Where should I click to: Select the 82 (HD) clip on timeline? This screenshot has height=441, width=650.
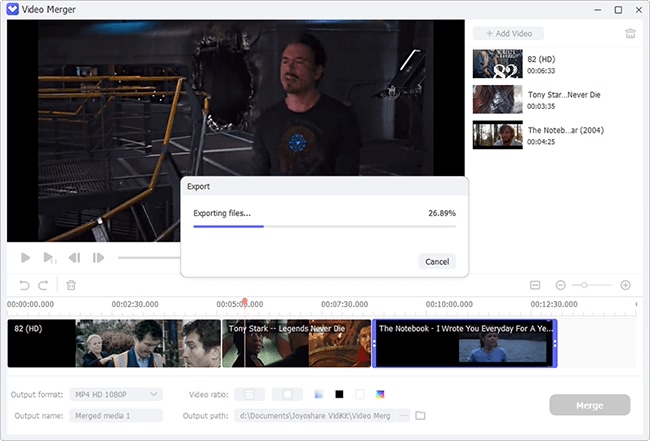tap(114, 343)
